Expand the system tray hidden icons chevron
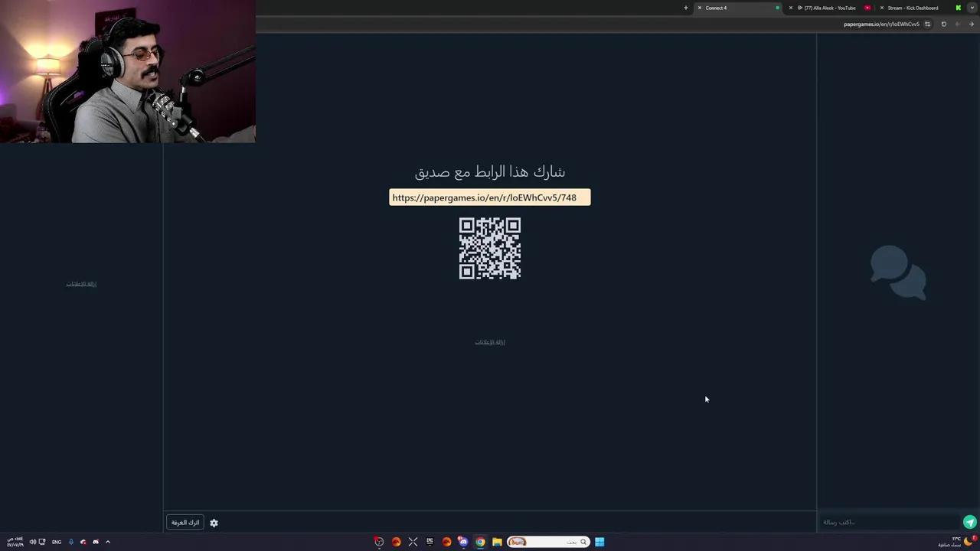 pyautogui.click(x=108, y=542)
